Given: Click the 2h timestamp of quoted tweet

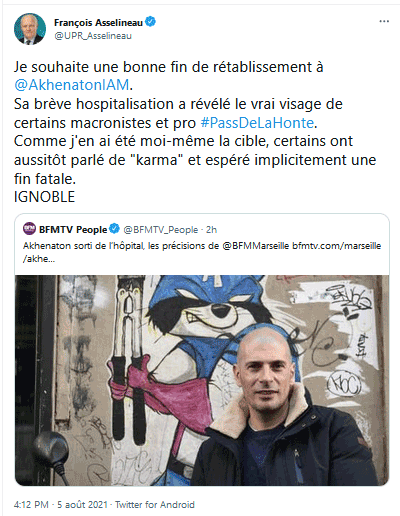Looking at the screenshot, I should 211,230.
